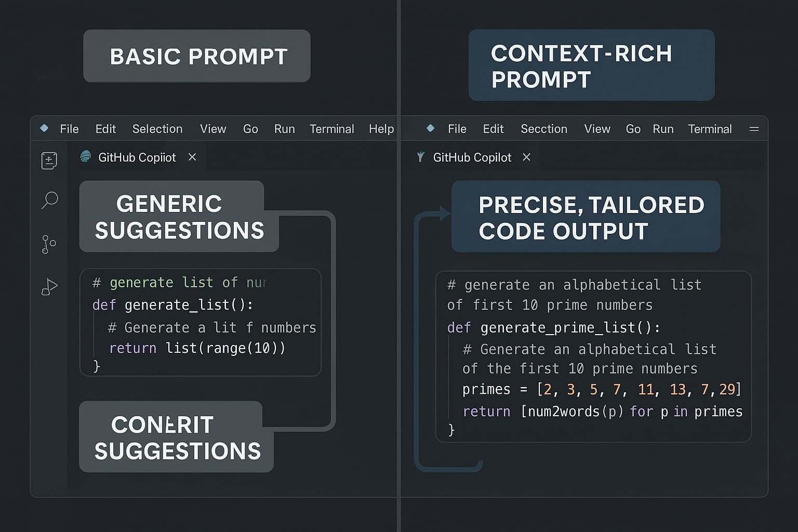Close the GitHub Copilot tab on the right
Screen dimensions: 798x532
pos(526,157)
